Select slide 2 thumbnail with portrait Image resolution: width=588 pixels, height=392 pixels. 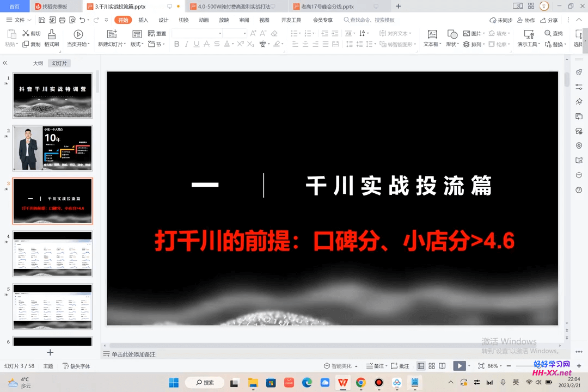pos(52,148)
